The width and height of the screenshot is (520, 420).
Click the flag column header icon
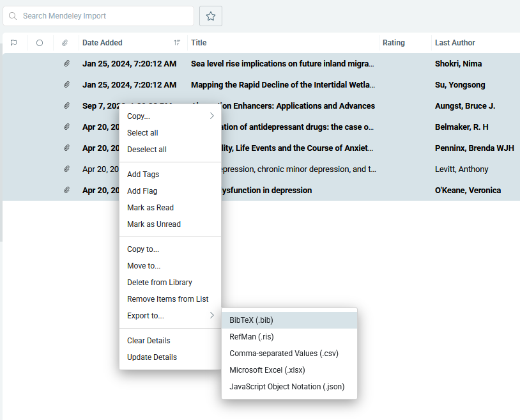[x=13, y=43]
